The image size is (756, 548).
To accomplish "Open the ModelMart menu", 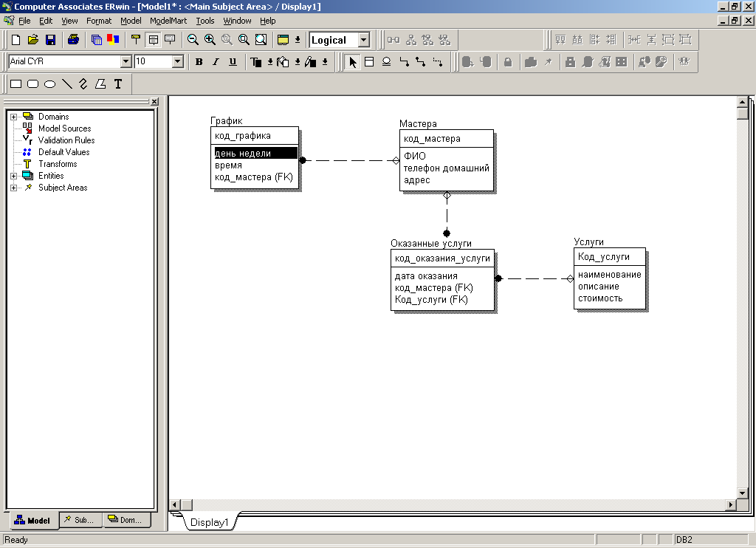I will (x=168, y=21).
